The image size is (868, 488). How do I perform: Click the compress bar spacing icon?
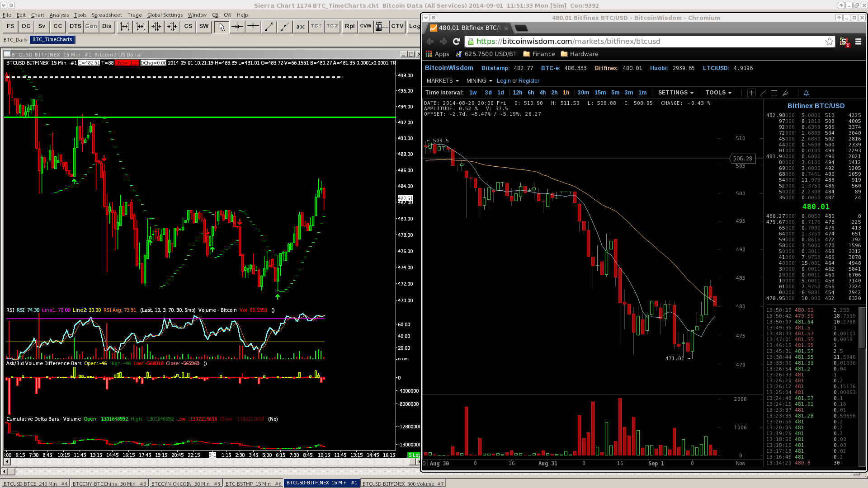[156, 27]
